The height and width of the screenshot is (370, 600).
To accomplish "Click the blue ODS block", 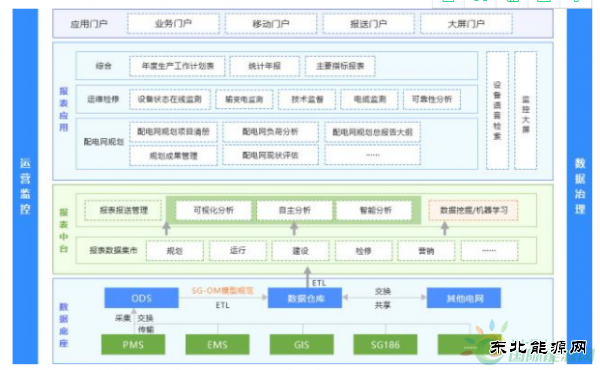I will [142, 298].
